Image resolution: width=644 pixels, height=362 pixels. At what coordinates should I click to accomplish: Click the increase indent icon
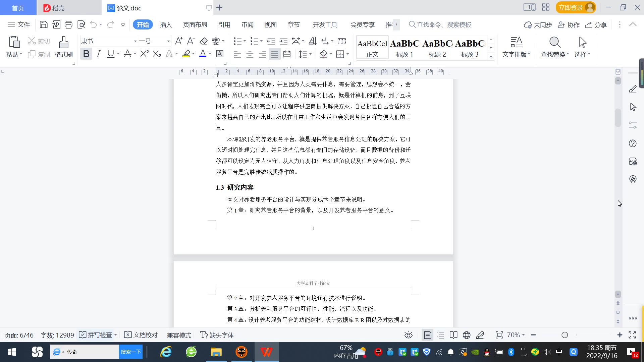(x=284, y=41)
